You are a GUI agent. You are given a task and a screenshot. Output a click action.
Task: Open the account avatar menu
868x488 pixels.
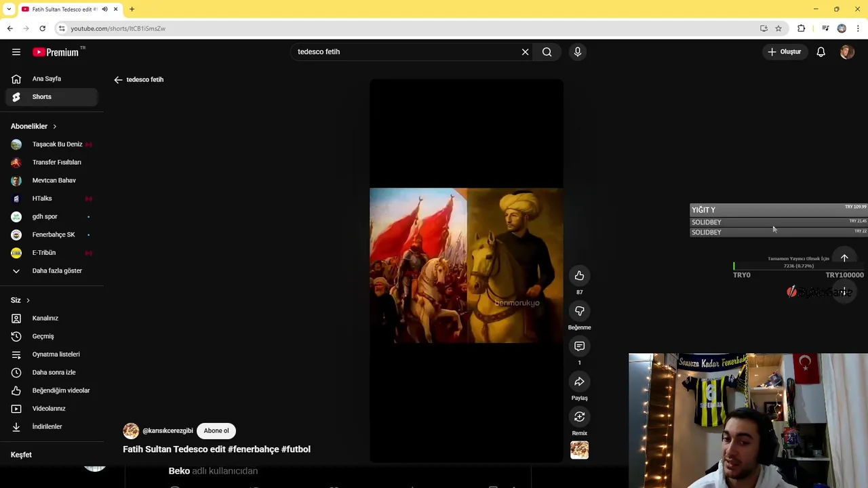tap(846, 52)
